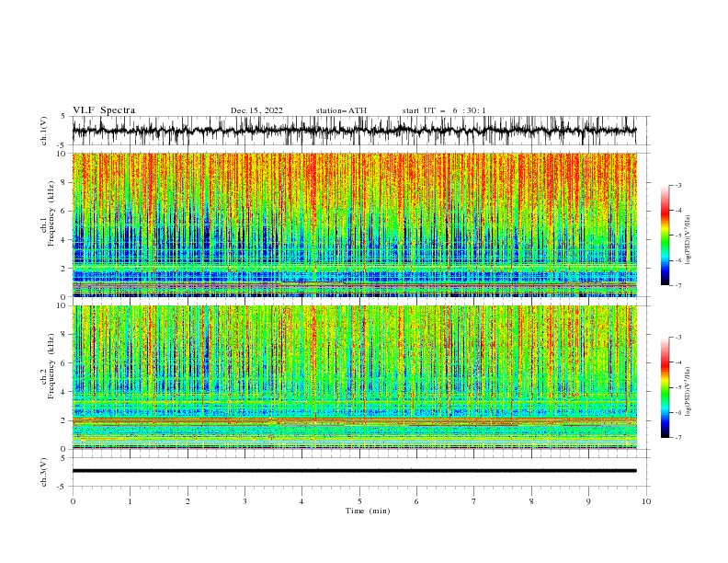Click the "VLF Spectra" title text
This screenshot has width=728, height=563.
point(104,110)
